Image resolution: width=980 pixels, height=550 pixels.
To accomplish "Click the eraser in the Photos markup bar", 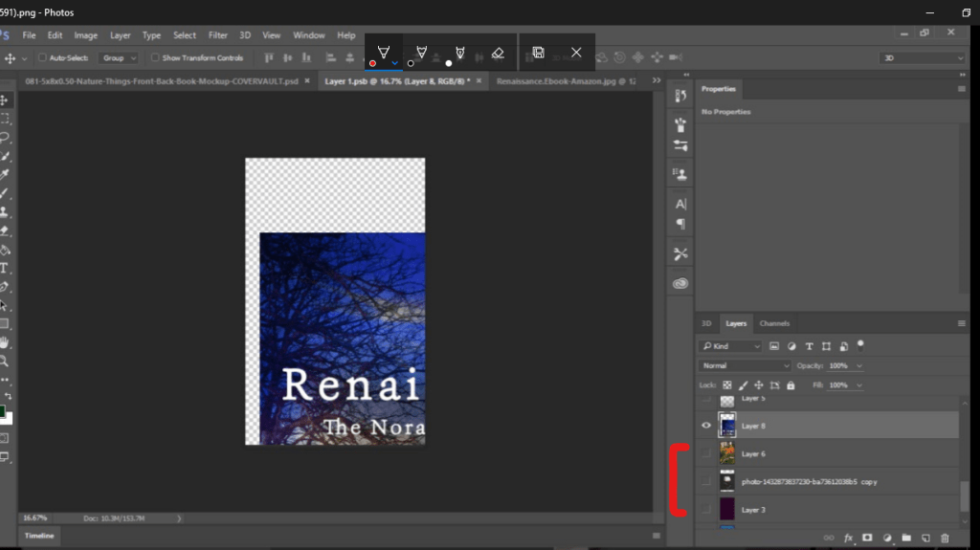I will [498, 53].
